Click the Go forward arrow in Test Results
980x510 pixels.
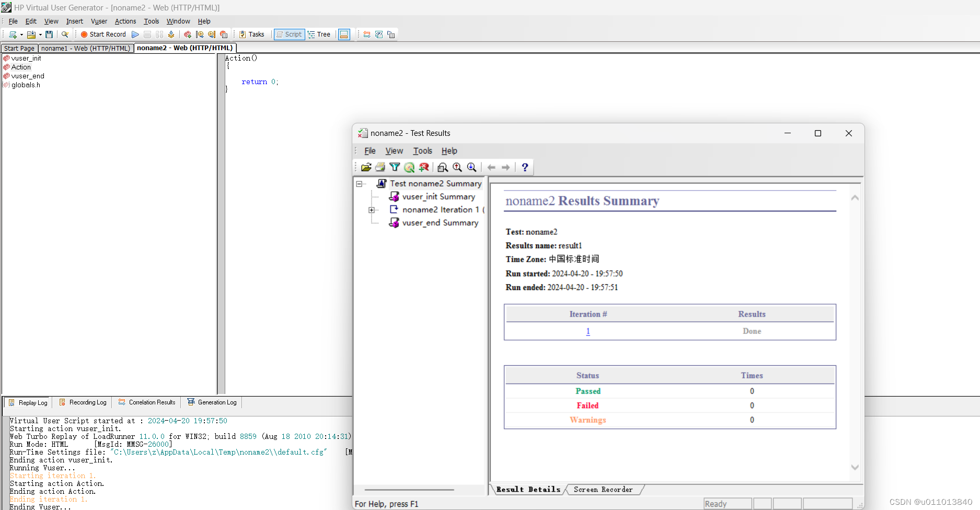coord(505,167)
